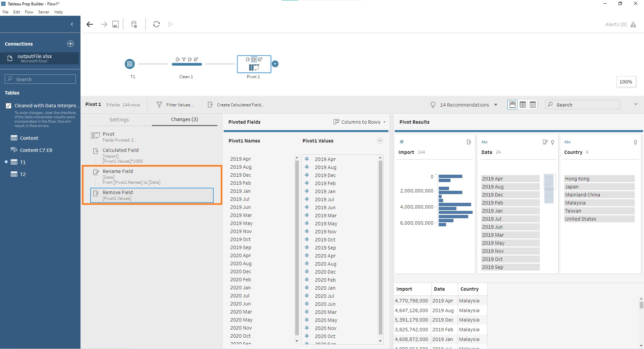This screenshot has height=349, width=644.
Task: Change Date field Abc data type
Action: (x=485, y=142)
